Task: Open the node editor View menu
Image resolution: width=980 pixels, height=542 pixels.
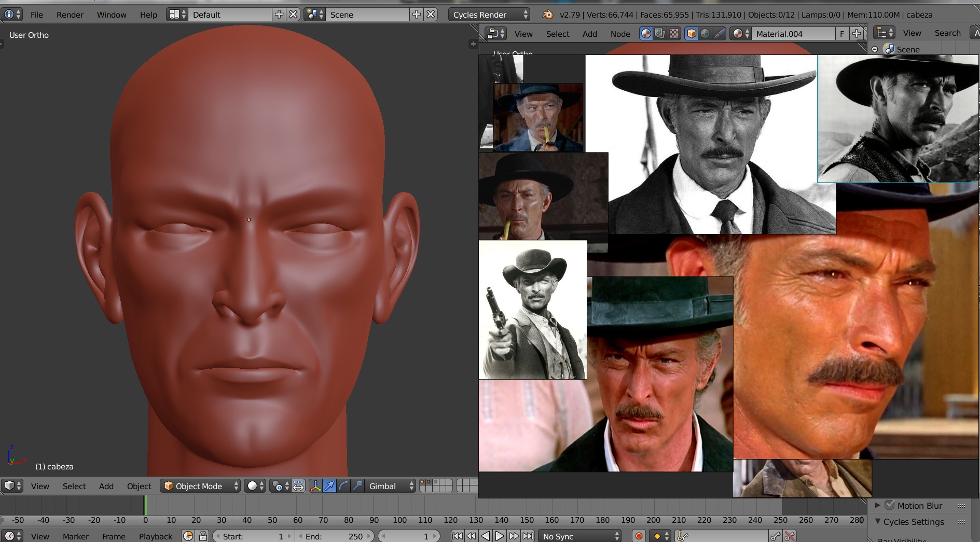Action: 523,34
